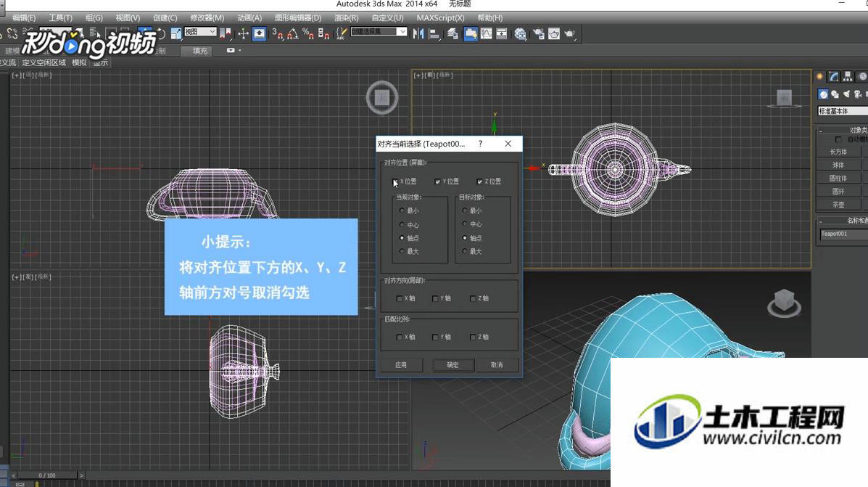Image resolution: width=868 pixels, height=487 pixels.
Task: Click the Use Pivot Point Center icon
Action: point(226,34)
